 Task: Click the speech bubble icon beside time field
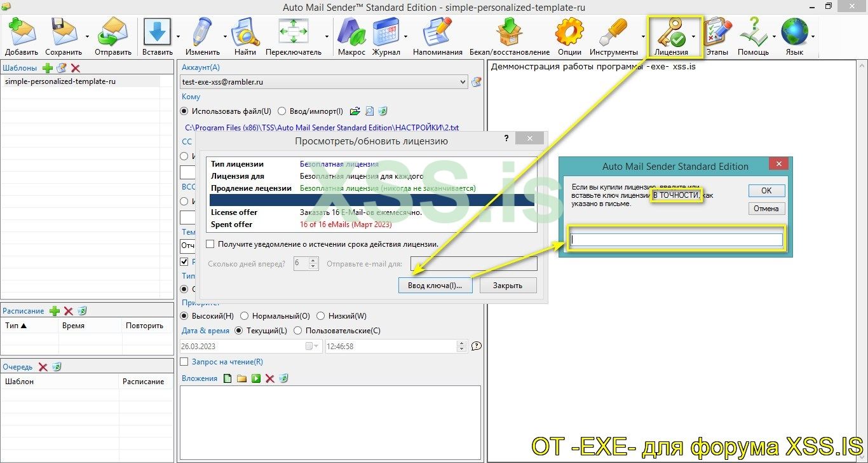[x=477, y=347]
